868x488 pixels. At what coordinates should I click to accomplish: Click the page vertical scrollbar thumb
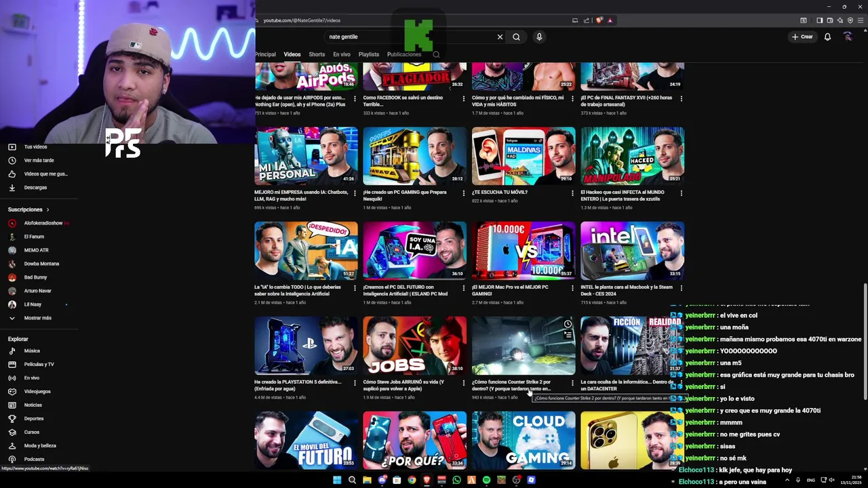pyautogui.click(x=865, y=342)
